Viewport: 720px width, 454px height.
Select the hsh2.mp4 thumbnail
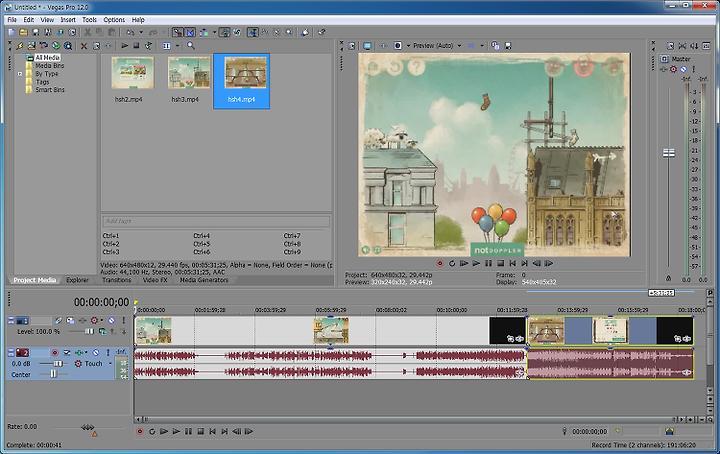tap(132, 73)
